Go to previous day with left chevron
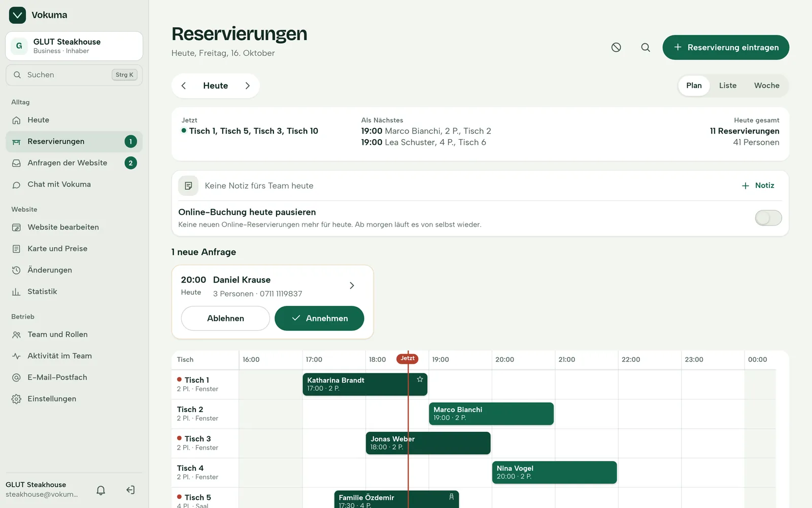 point(184,86)
